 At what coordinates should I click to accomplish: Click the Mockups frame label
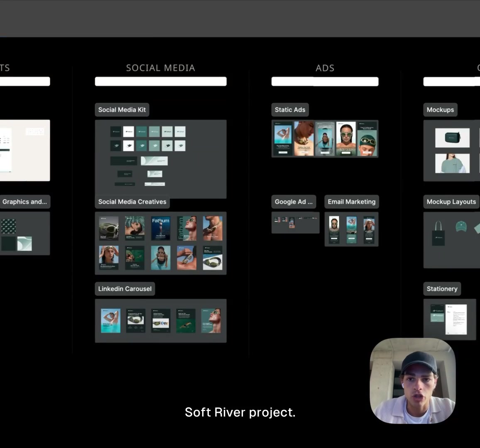[440, 110]
